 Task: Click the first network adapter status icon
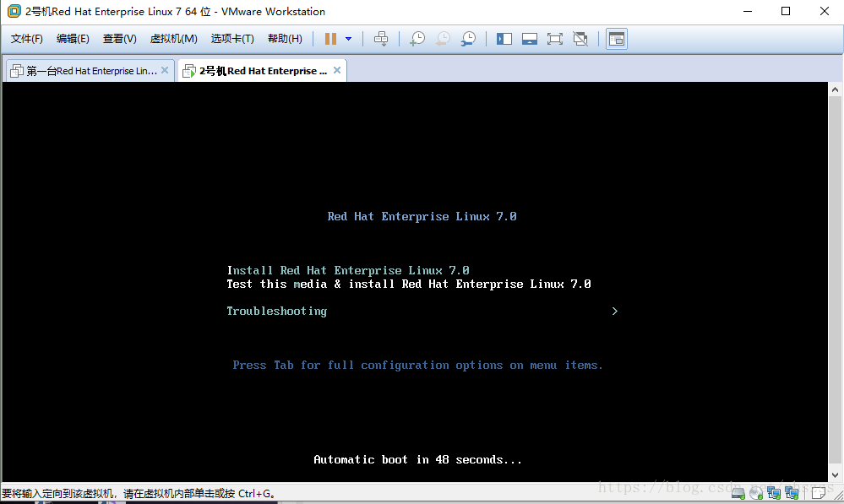(774, 493)
